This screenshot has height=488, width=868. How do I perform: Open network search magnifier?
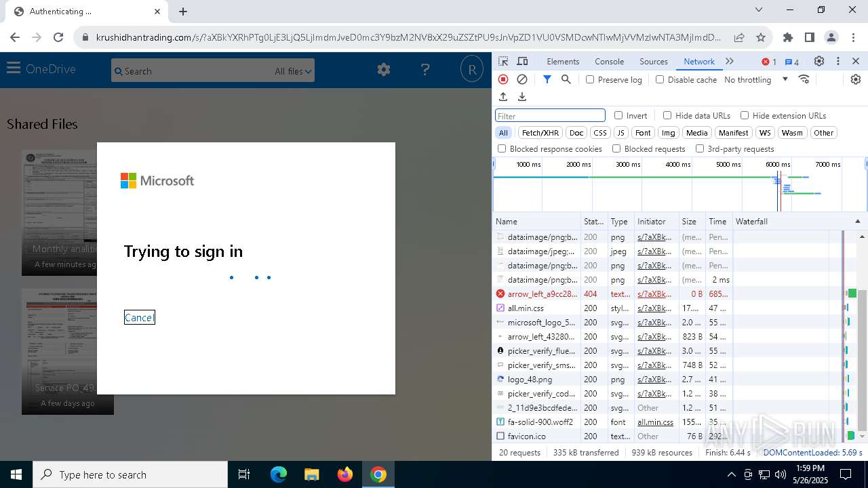pos(566,79)
